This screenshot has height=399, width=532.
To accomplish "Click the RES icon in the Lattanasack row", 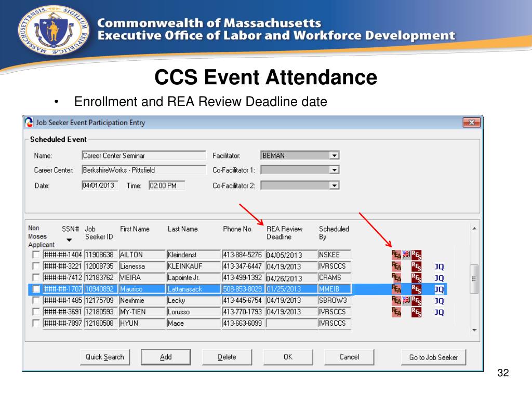I will [x=416, y=289].
